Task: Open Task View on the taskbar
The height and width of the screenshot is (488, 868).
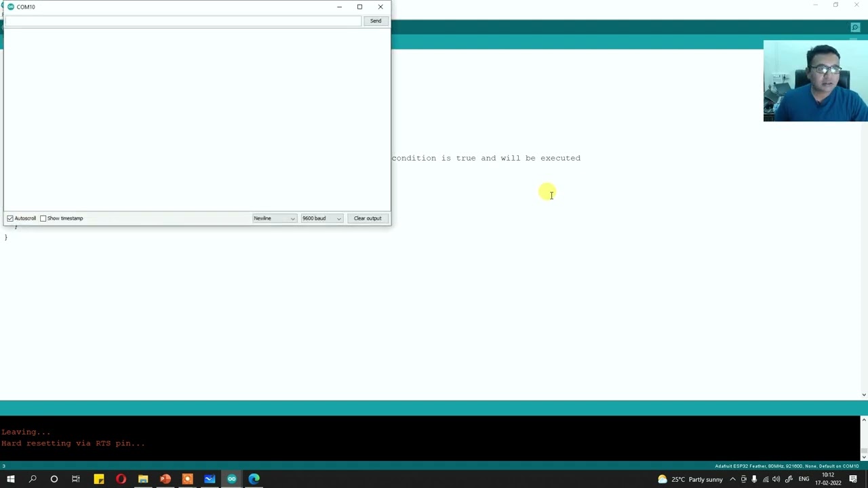Action: tap(76, 479)
